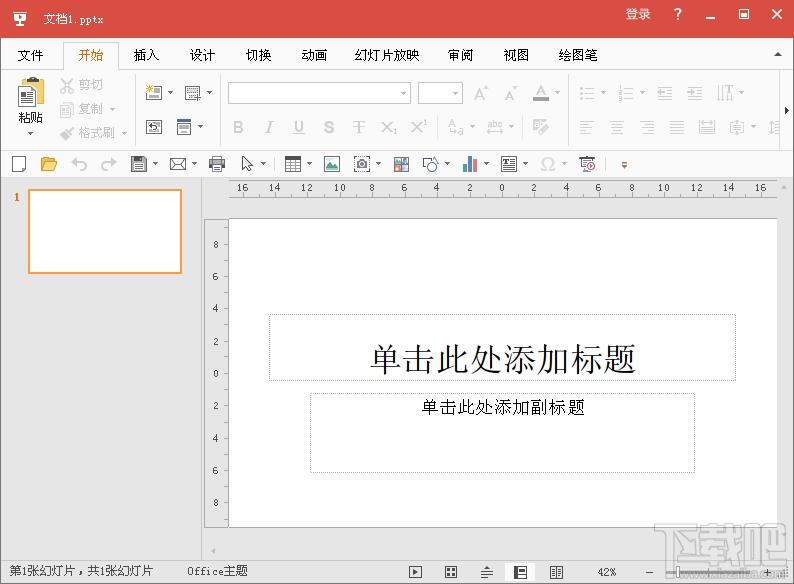Expand the Paste options arrow
The image size is (794, 584).
coord(30,134)
